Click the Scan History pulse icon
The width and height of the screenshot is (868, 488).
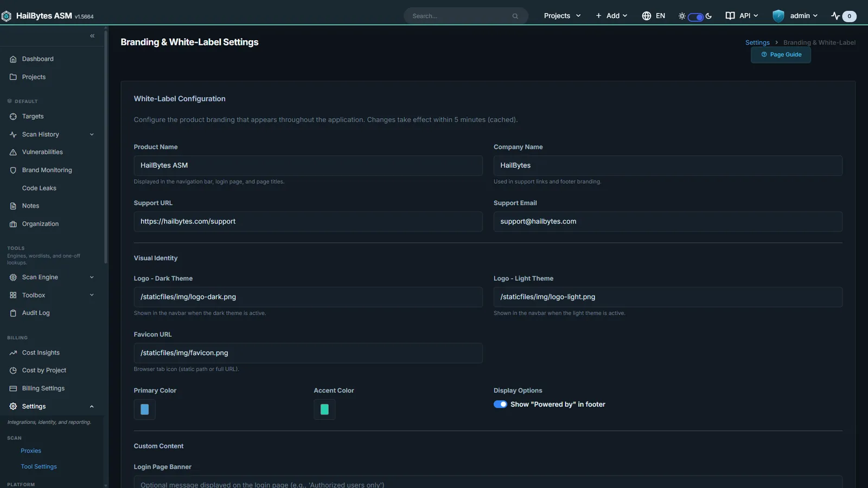[13, 134]
